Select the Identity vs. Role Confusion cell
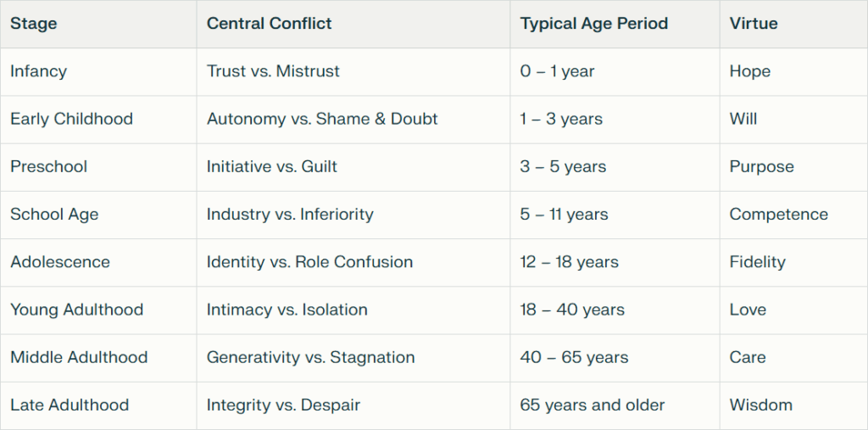Viewport: 868px width, 430px height. (309, 262)
